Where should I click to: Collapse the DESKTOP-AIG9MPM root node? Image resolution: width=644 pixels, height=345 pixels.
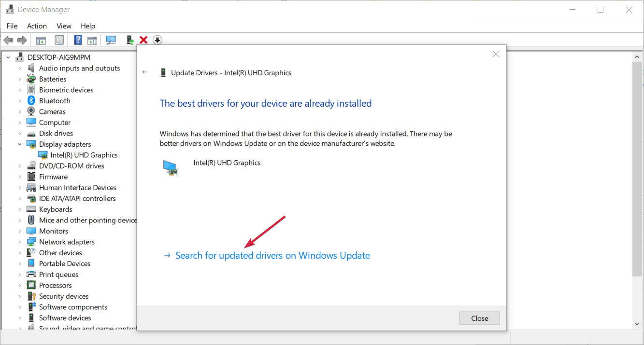8,57
